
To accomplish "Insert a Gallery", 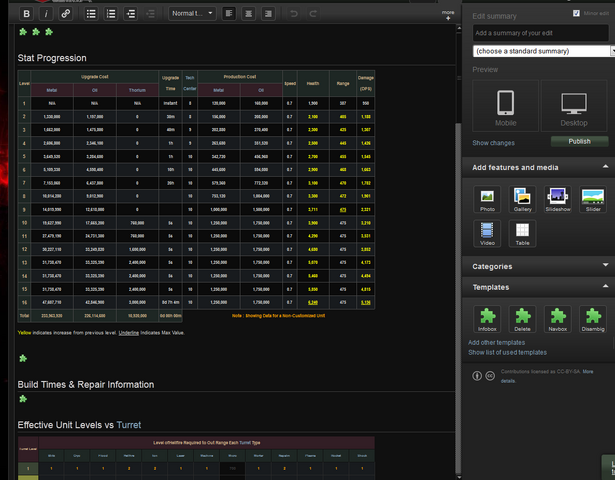I will (x=522, y=199).
